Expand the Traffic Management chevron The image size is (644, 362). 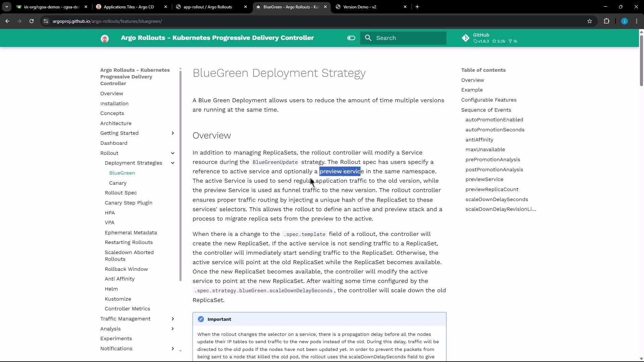point(173,319)
